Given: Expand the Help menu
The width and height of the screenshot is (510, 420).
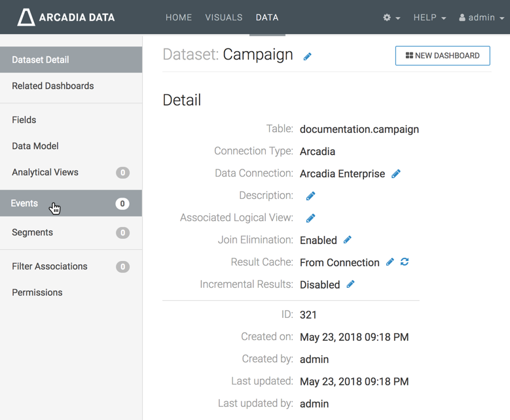Looking at the screenshot, I should [429, 18].
